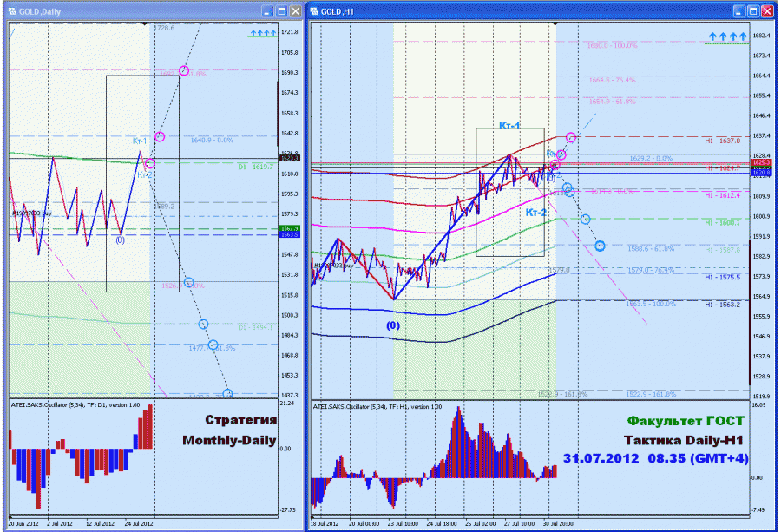Select the '1588.6 - 61.8%' Fibonacci label
The image size is (781, 532).
pyautogui.click(x=651, y=248)
